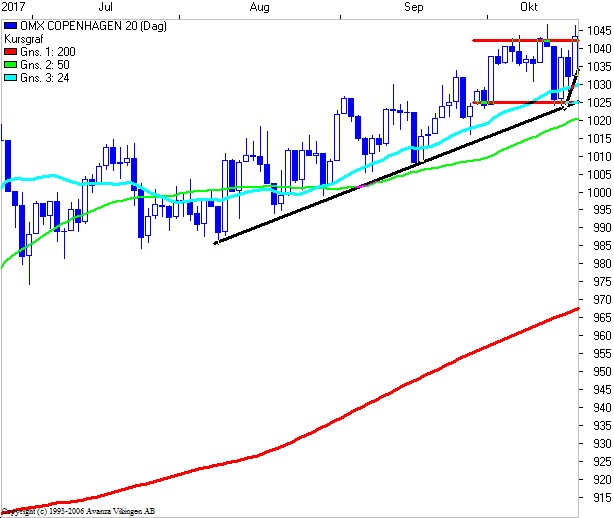This screenshot has width=614, height=518.
Task: Click the Avanza Vikingen copyright text
Action: coord(78,511)
